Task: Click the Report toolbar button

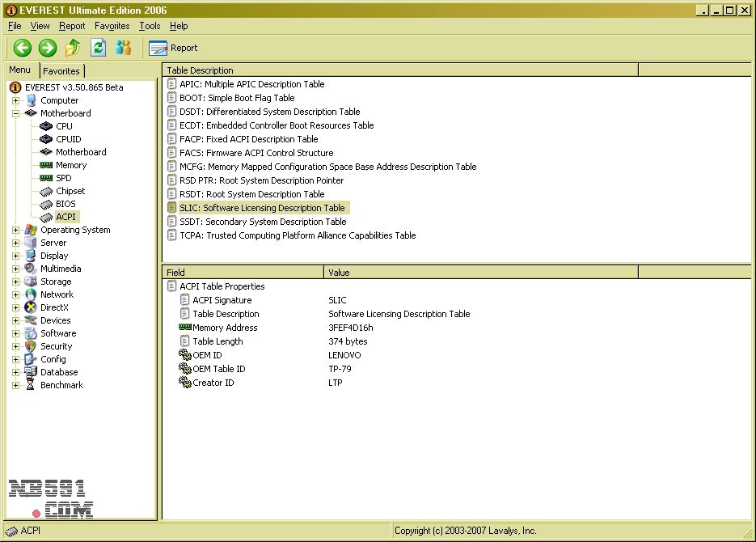Action: coord(173,48)
